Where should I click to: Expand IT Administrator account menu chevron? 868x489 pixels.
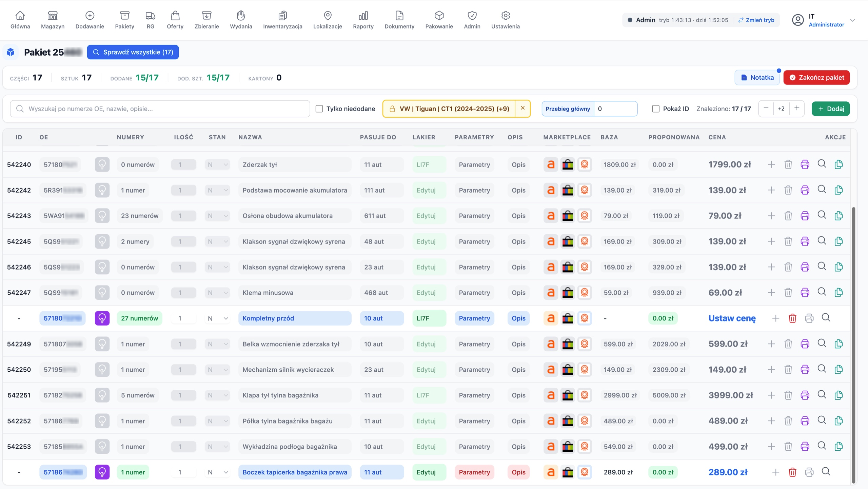852,20
